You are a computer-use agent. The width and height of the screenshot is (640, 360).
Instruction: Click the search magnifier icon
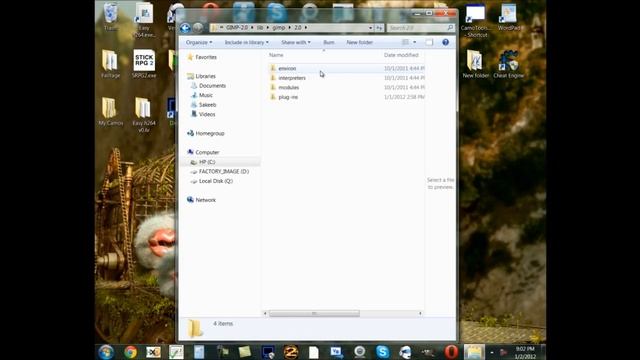[x=450, y=28]
